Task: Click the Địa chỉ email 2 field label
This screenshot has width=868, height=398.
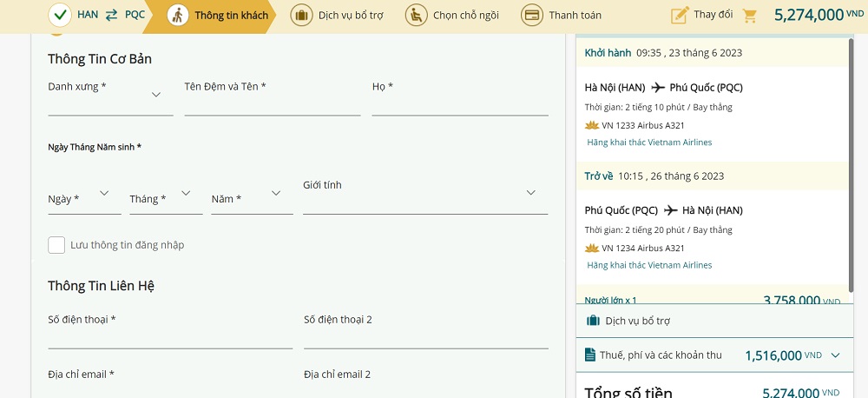Action: click(x=337, y=375)
